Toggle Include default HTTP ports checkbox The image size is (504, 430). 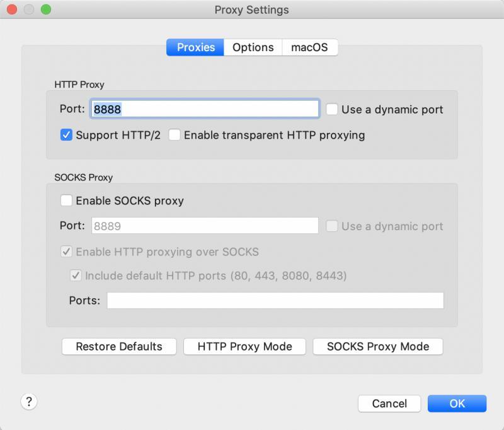76,276
